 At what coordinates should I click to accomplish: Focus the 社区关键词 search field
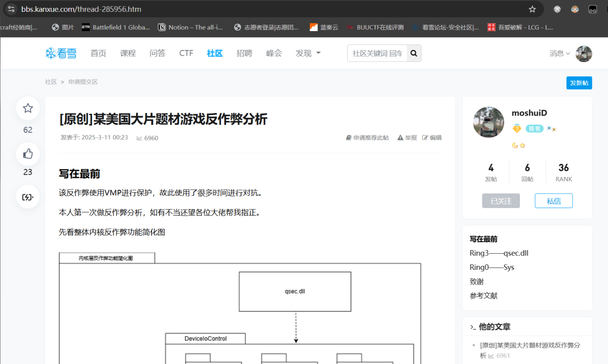pyautogui.click(x=377, y=53)
